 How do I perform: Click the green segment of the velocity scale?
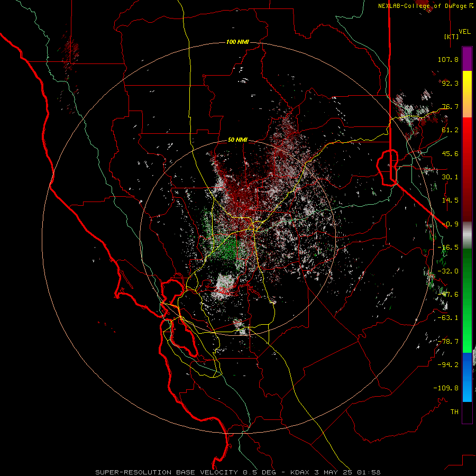point(467,300)
